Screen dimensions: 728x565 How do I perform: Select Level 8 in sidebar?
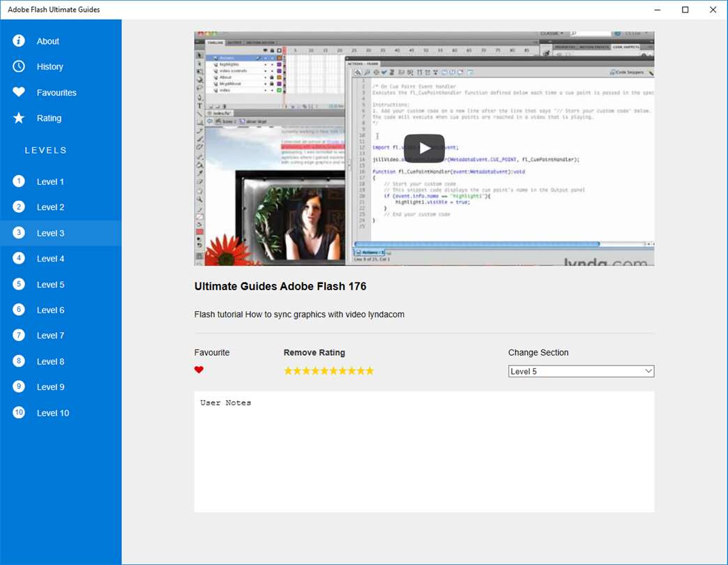(x=61, y=361)
